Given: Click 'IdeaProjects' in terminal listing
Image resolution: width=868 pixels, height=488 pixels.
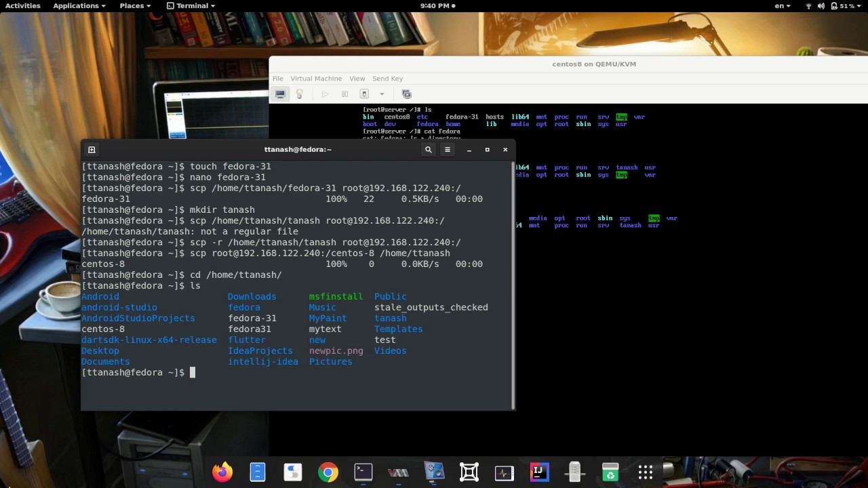Looking at the screenshot, I should pyautogui.click(x=260, y=351).
